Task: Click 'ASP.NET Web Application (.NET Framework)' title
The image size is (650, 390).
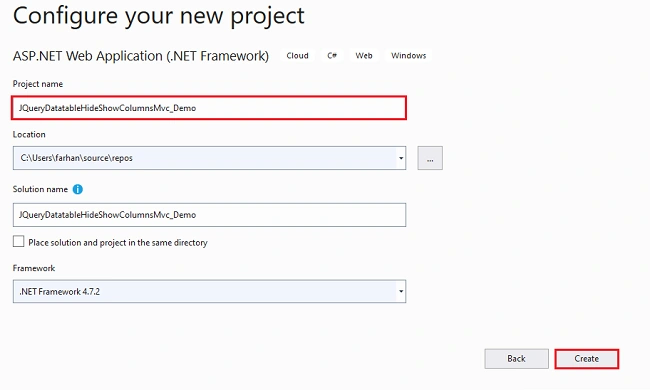Action: pyautogui.click(x=141, y=56)
